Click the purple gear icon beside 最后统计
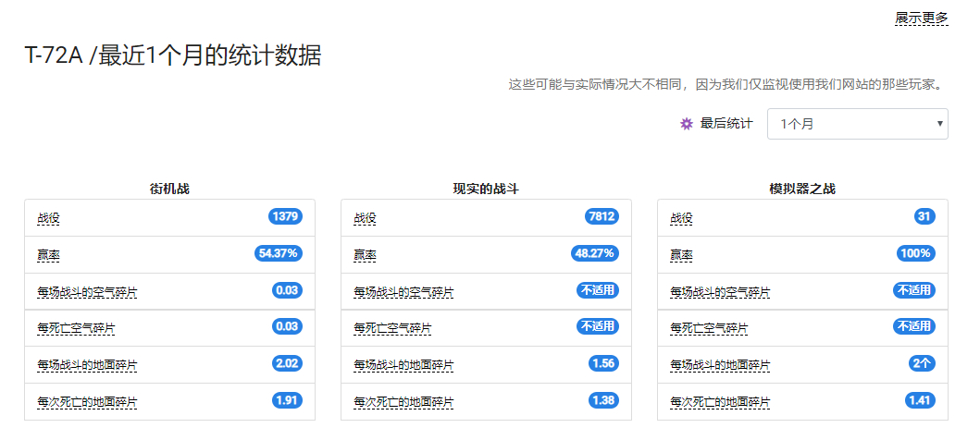This screenshot has width=980, height=440. tap(687, 124)
